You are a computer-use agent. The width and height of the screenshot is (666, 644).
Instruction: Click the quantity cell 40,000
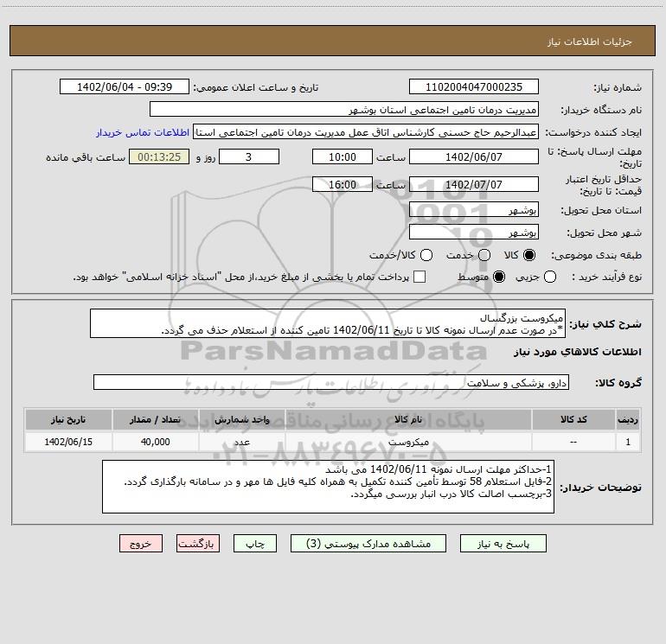[x=155, y=442]
